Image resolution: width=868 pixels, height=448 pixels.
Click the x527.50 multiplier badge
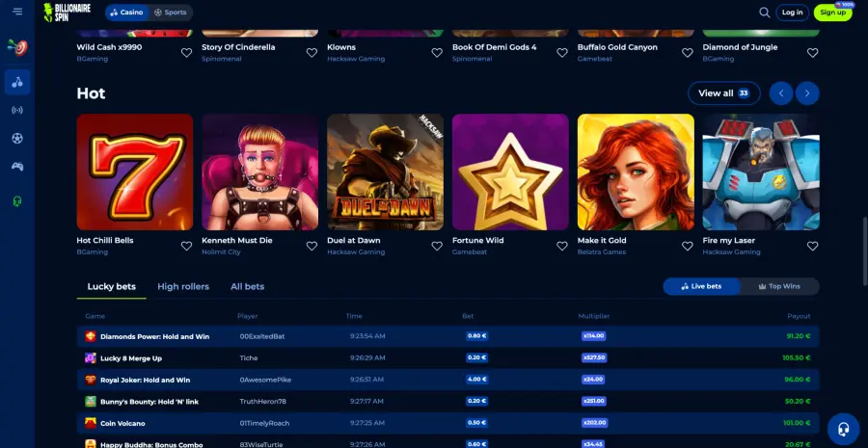[594, 357]
